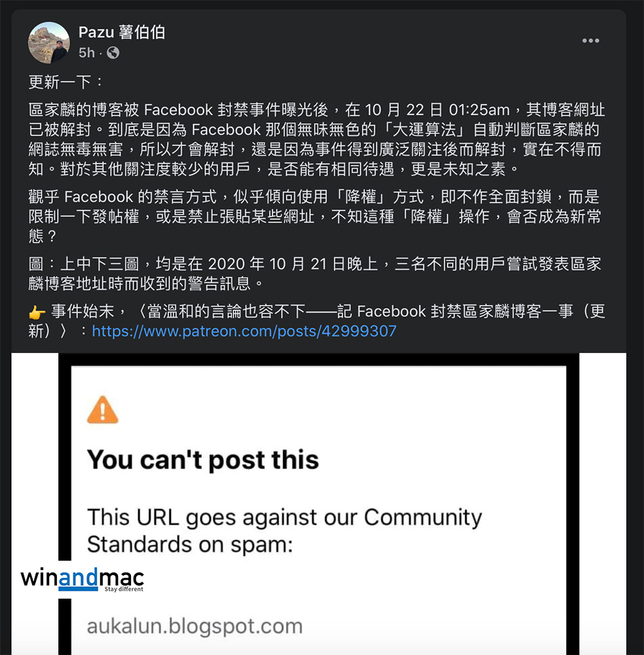
Task: Click the "Stay different" tagline under the logo
Action: tap(124, 589)
